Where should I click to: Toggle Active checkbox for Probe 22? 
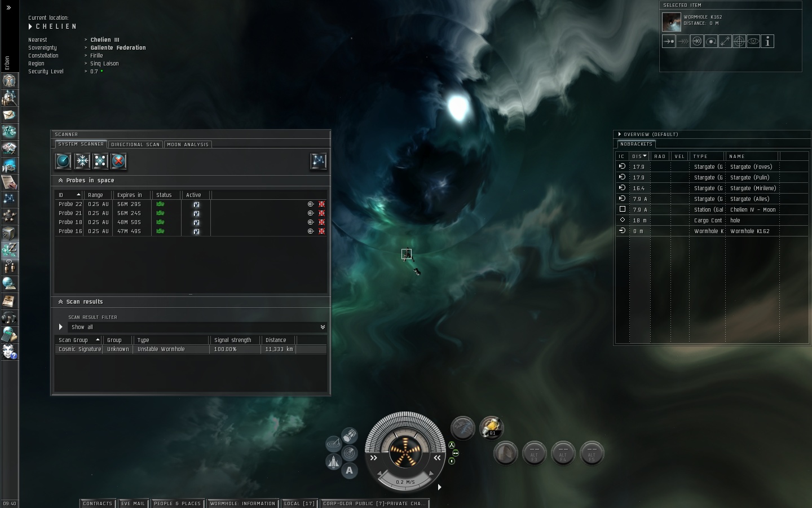click(x=196, y=204)
